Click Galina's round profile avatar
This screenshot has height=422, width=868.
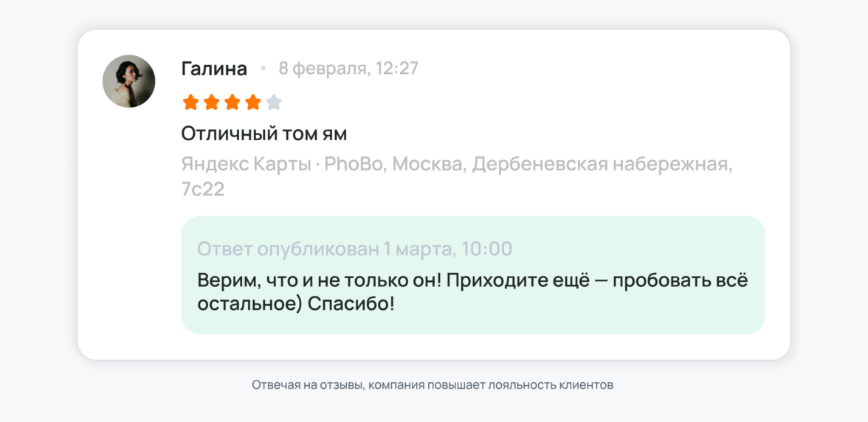tap(128, 81)
